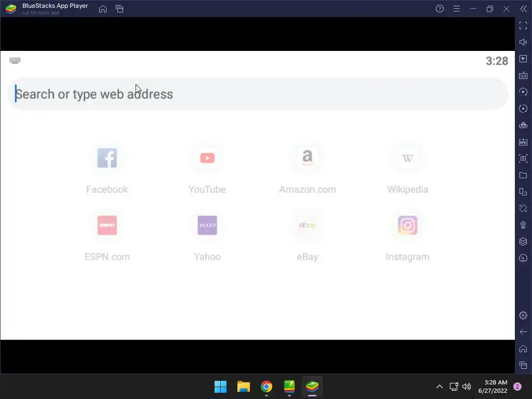
Task: Open BlueStacks settings gear icon
Action: pos(523,315)
